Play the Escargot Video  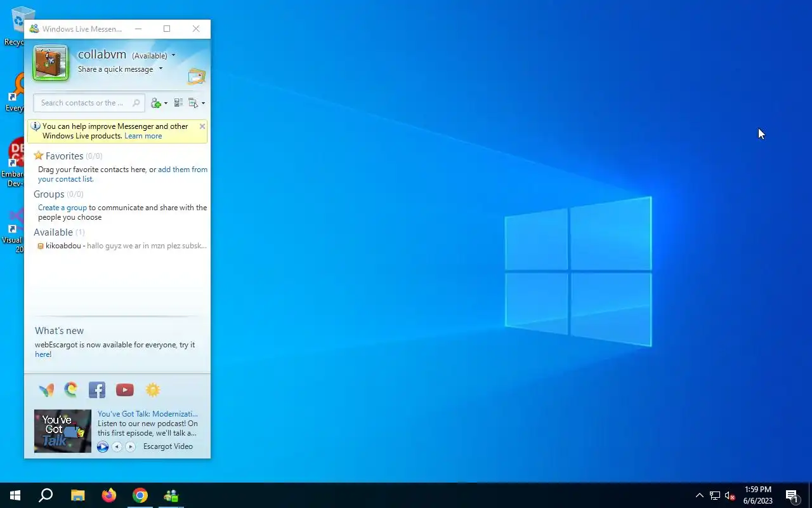coord(103,447)
